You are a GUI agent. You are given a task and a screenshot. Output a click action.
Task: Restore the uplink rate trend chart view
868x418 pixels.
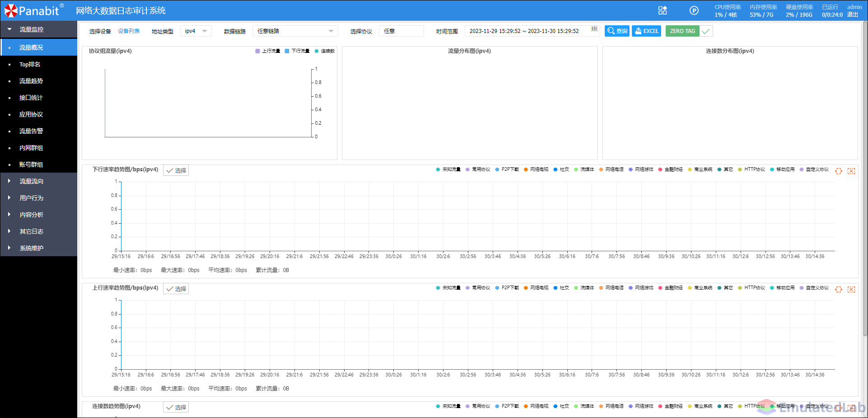tap(839, 289)
